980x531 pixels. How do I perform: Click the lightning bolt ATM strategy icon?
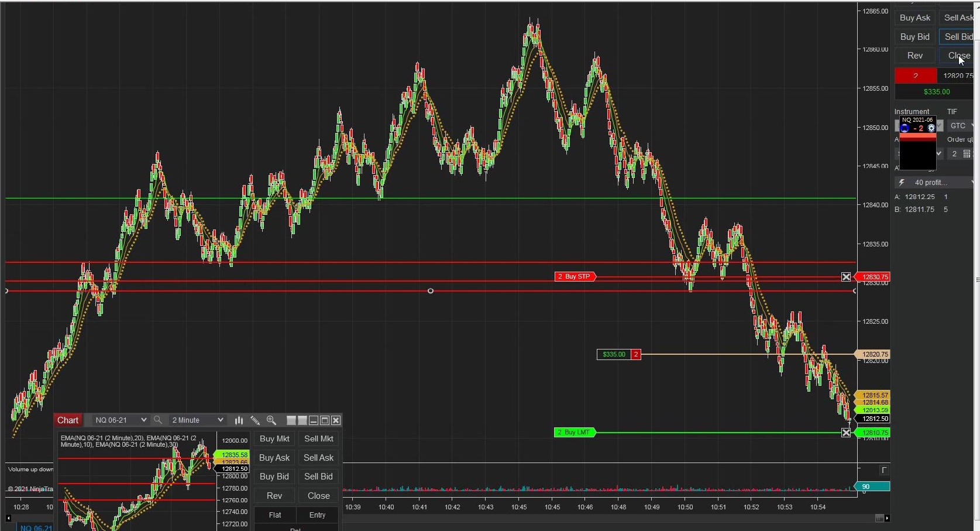tap(902, 183)
